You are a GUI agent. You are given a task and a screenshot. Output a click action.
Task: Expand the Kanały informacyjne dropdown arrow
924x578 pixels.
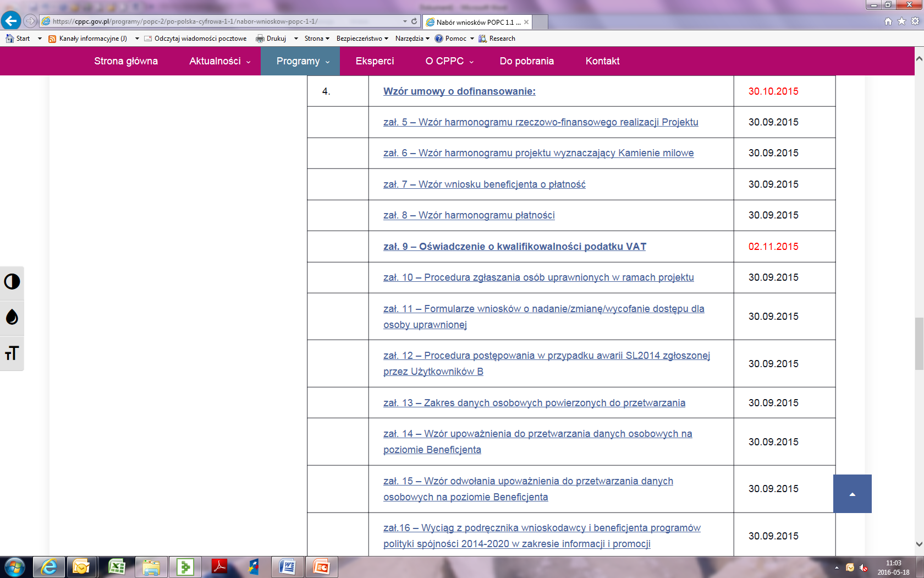point(137,39)
